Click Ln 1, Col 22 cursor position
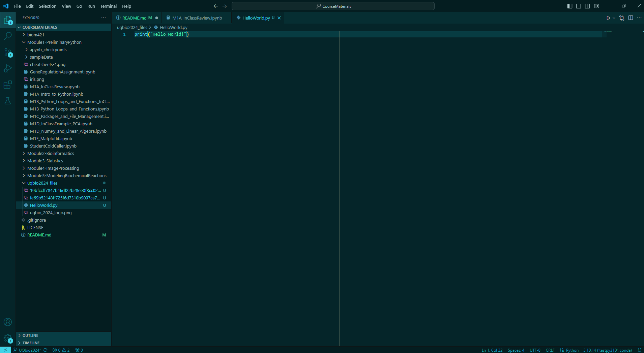 [492, 350]
